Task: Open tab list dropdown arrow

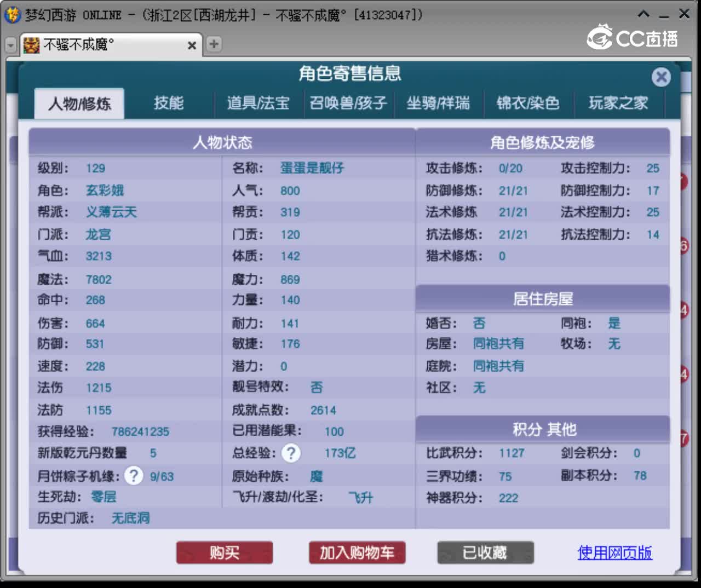Action: coord(10,45)
